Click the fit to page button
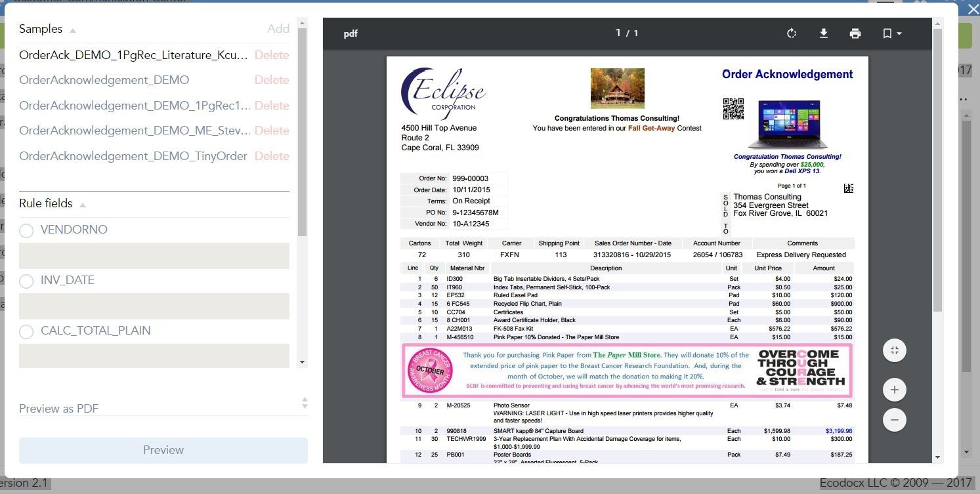The width and height of the screenshot is (980, 494). (894, 350)
